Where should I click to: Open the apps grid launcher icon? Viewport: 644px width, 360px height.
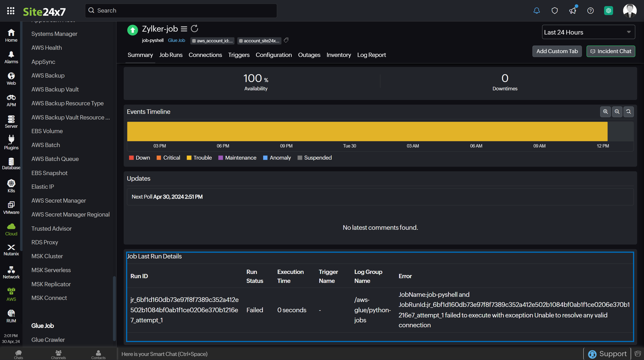pyautogui.click(x=11, y=11)
